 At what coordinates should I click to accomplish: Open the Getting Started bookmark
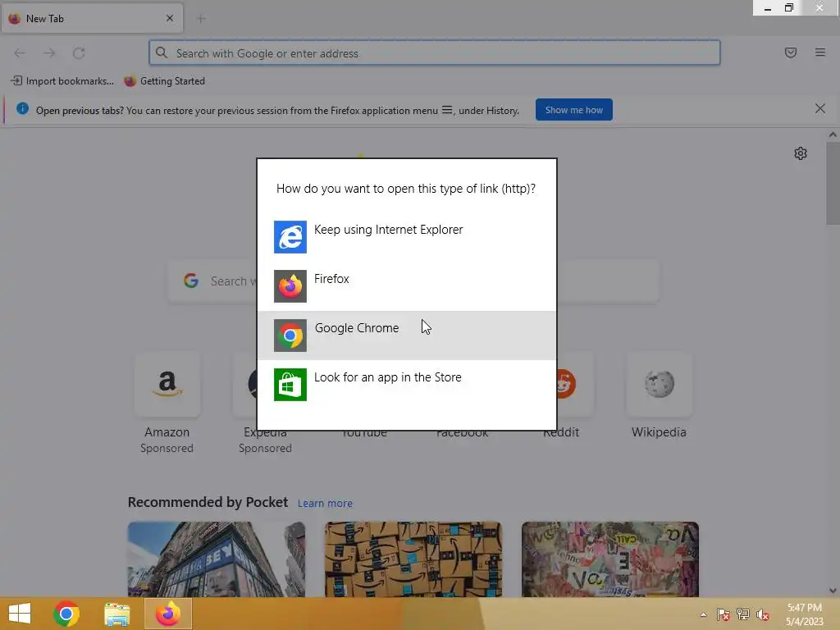(x=164, y=81)
